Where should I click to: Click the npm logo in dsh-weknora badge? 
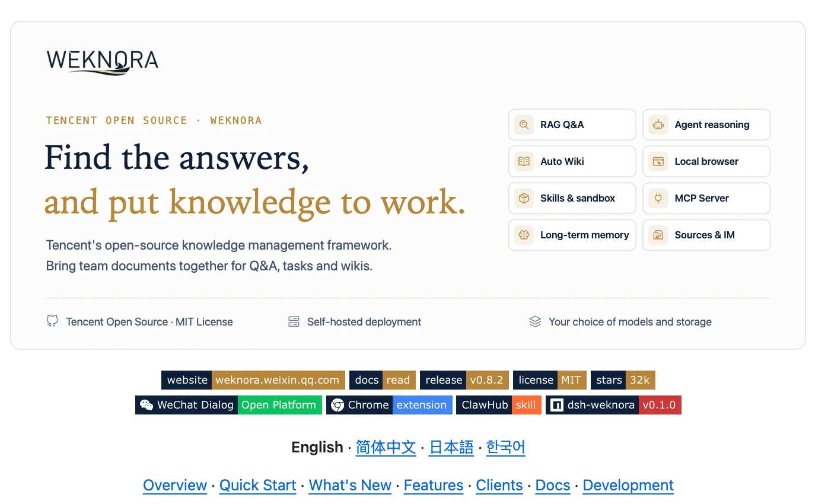coord(556,405)
